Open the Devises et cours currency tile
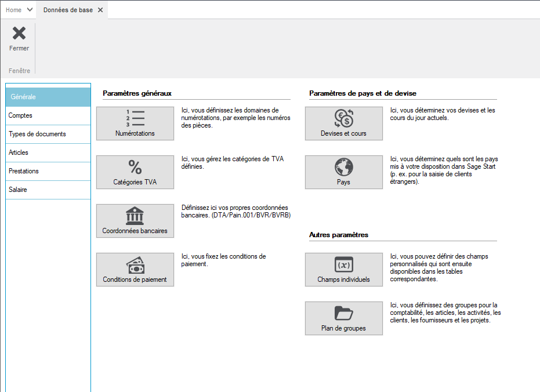Image resolution: width=540 pixels, height=392 pixels. click(344, 124)
